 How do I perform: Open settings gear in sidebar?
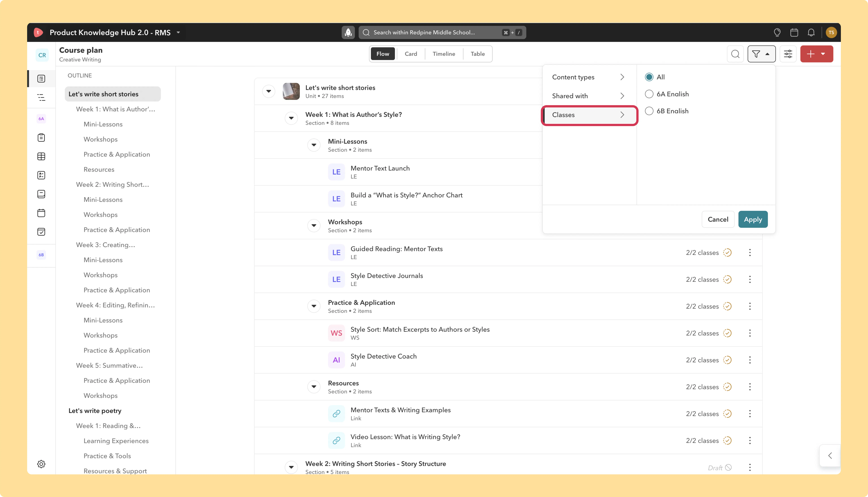41,464
